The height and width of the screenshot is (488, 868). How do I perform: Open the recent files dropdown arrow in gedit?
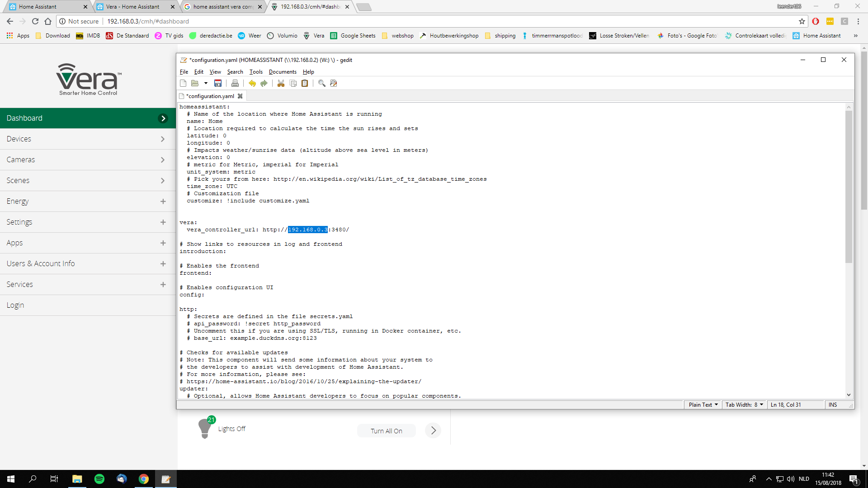point(206,83)
